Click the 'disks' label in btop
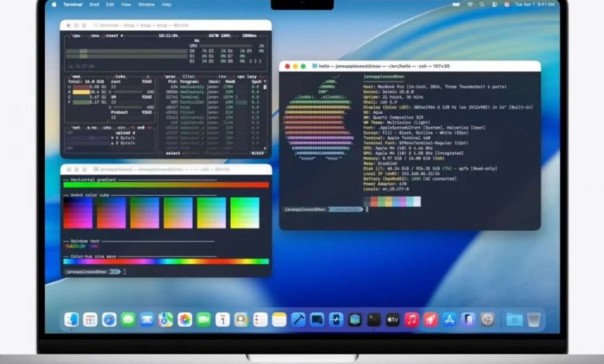604x364 pixels. tap(120, 76)
